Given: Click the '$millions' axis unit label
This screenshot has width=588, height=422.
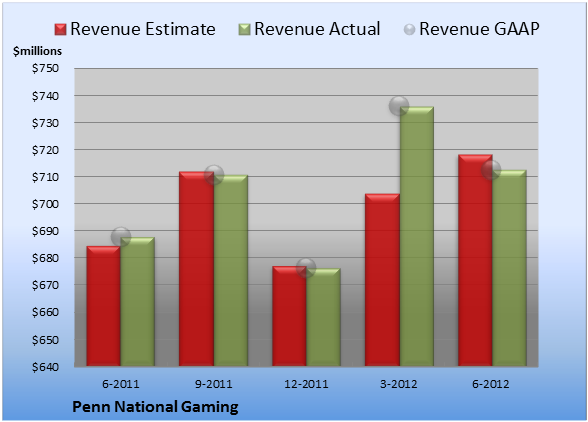Looking at the screenshot, I should coord(38,51).
